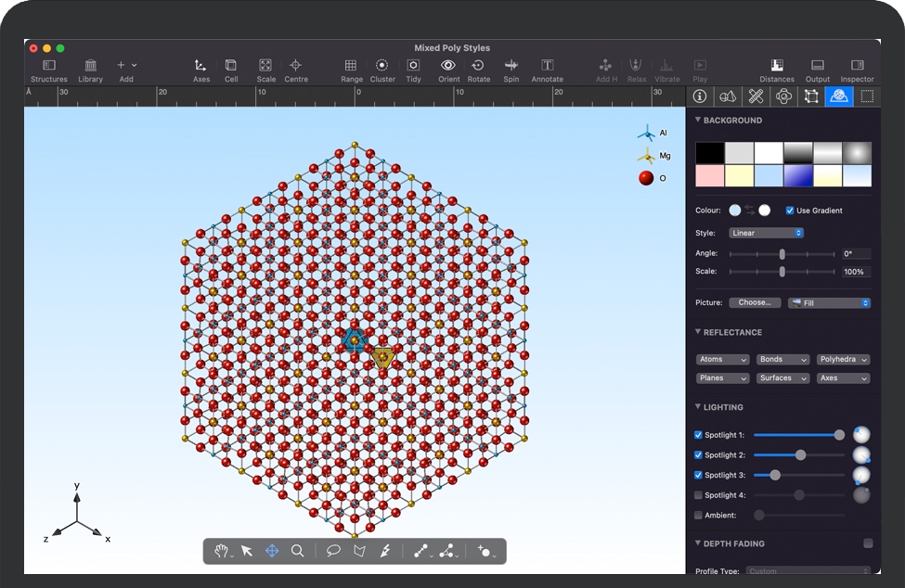905x588 pixels.
Task: Open the Cluster tool
Action: [x=381, y=66]
